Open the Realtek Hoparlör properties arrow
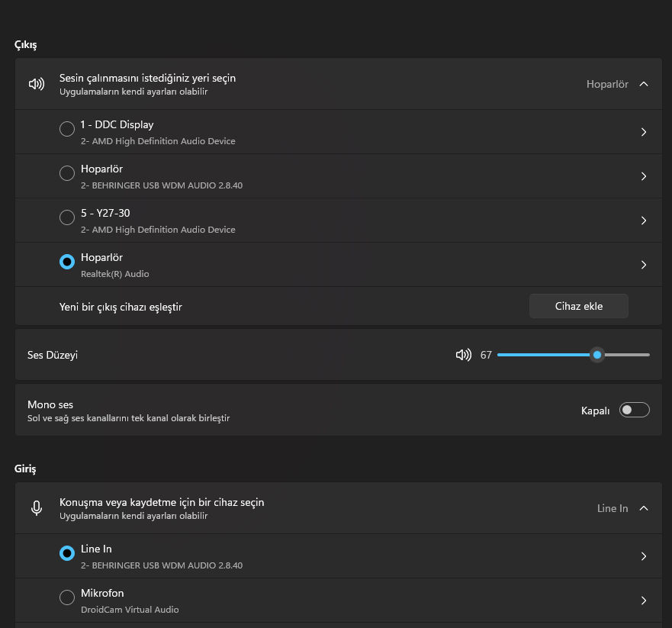The height and width of the screenshot is (628, 672). click(643, 265)
